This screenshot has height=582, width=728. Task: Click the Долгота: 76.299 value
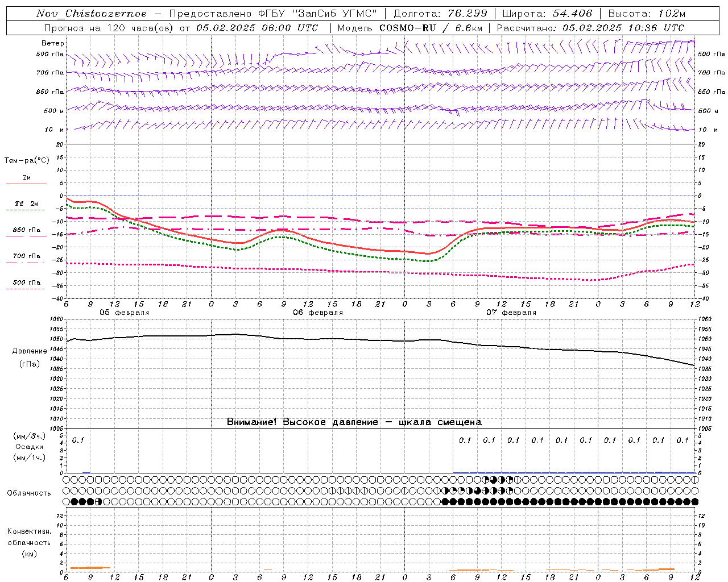(x=440, y=14)
